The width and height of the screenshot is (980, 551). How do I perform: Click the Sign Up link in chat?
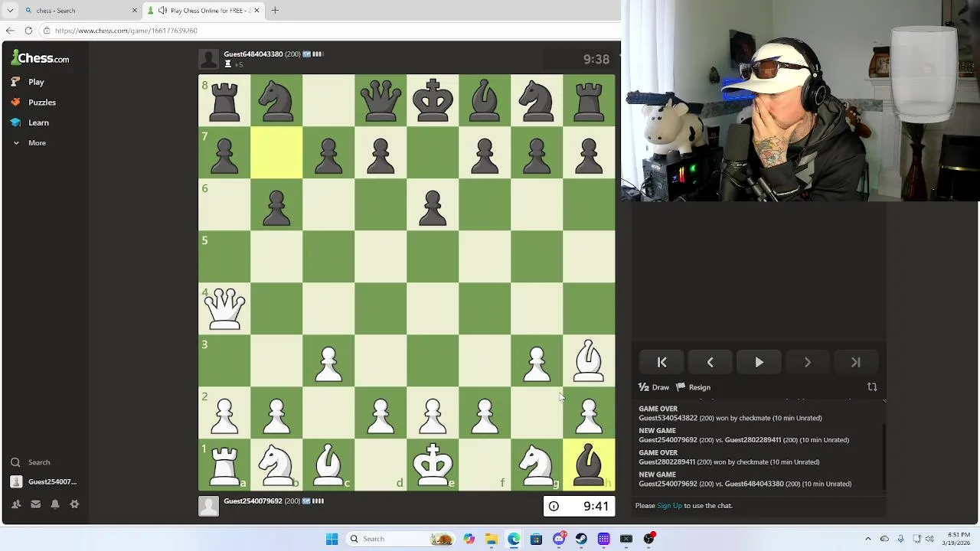[x=669, y=506]
